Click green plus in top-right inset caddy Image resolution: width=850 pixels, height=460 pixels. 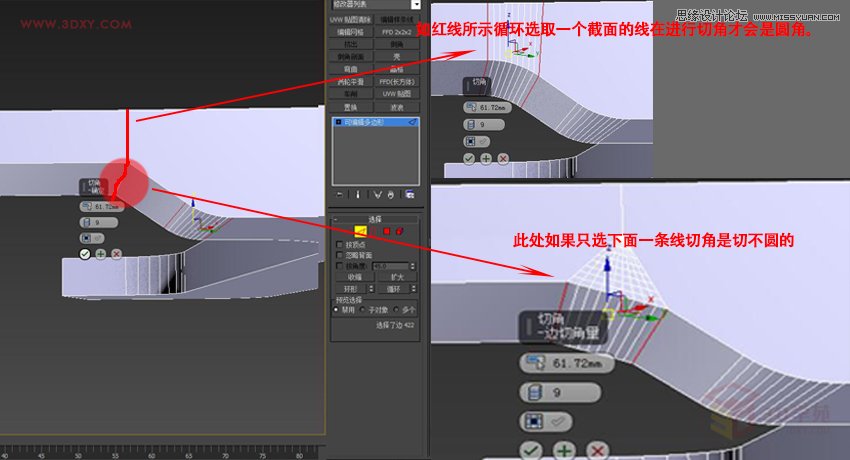coord(486,159)
